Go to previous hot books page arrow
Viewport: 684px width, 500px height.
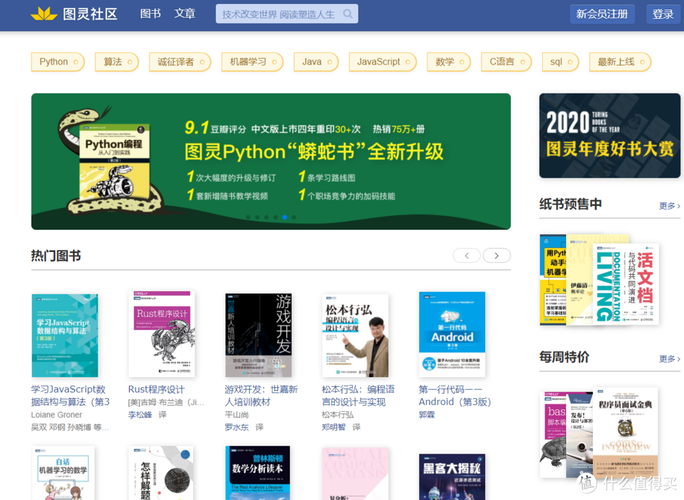tap(466, 256)
